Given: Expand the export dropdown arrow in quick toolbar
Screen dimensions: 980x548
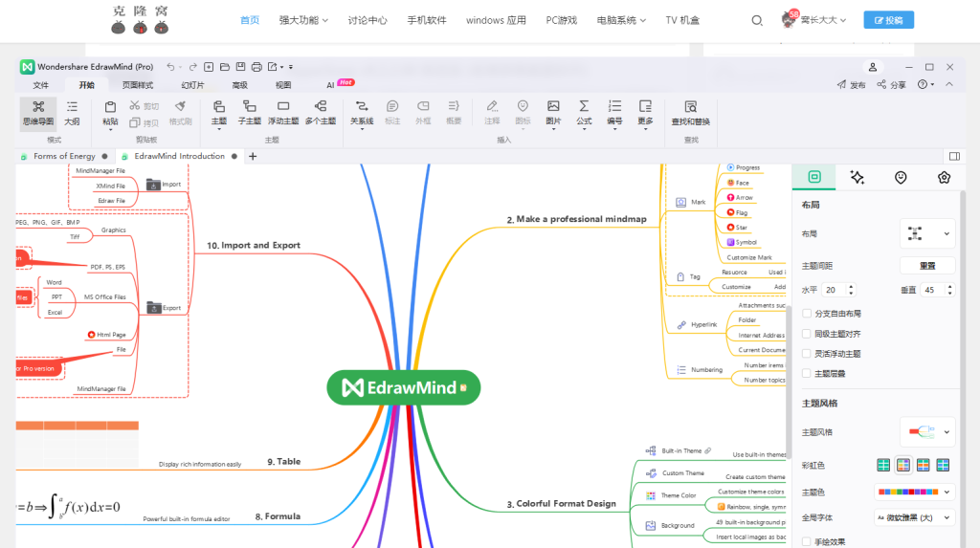Looking at the screenshot, I should tap(282, 67).
